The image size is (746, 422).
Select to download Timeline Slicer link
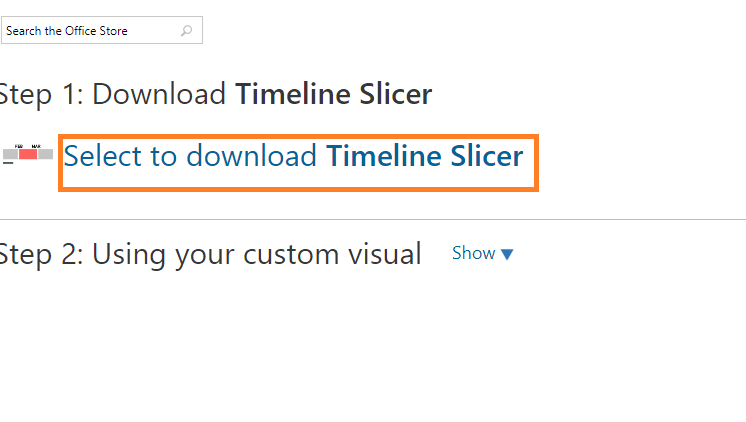pos(293,156)
